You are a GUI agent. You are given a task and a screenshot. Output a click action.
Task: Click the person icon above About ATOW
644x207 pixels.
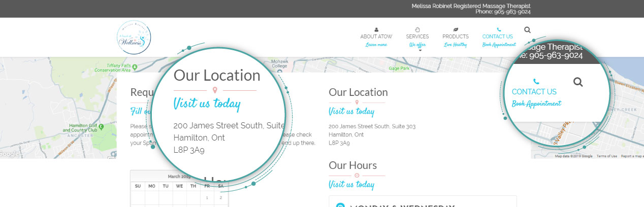click(376, 29)
